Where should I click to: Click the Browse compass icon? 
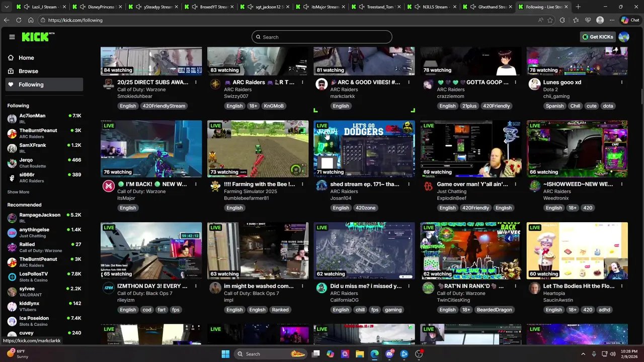click(x=11, y=71)
